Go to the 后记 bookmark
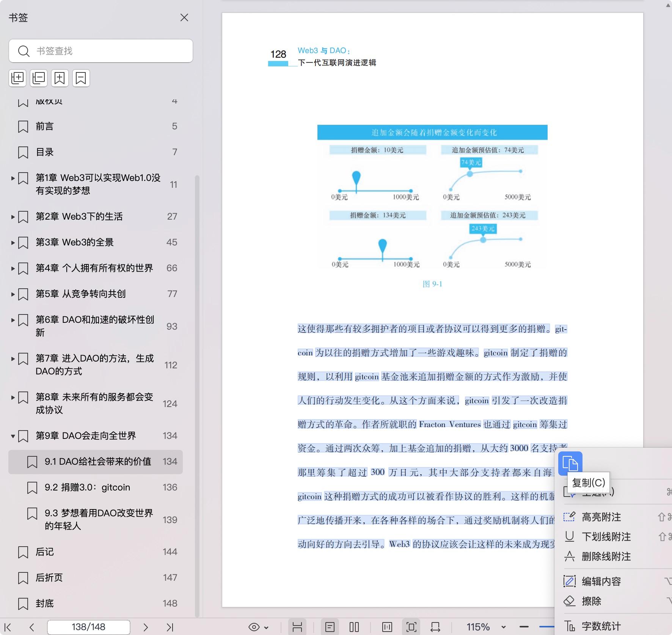 pos(45,552)
